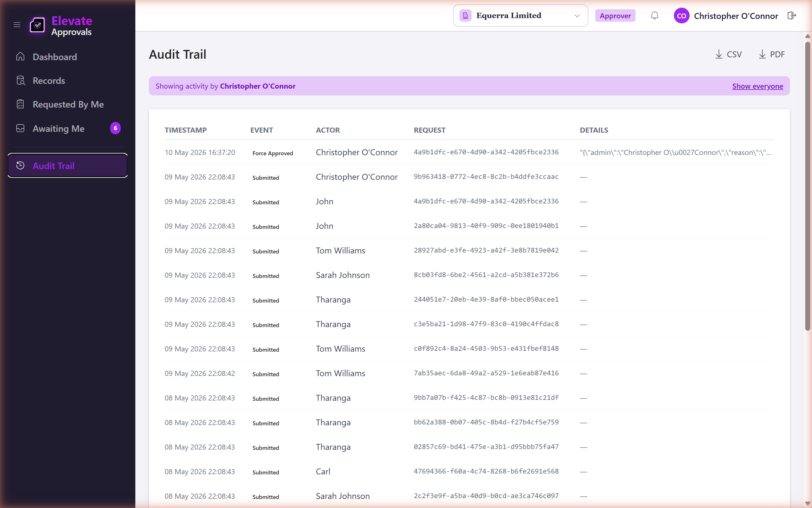Viewport: 812px width, 508px height.
Task: Click the TIMESTAMP column header
Action: tap(186, 130)
